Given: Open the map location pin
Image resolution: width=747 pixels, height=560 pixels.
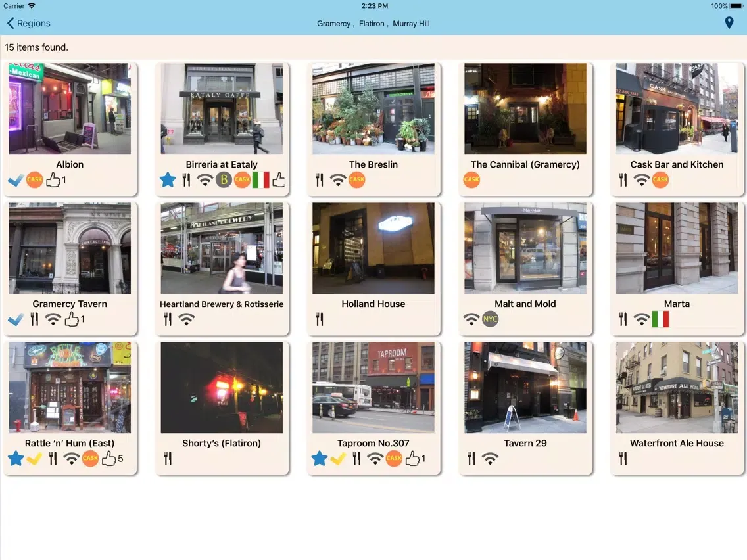Looking at the screenshot, I should (729, 23).
